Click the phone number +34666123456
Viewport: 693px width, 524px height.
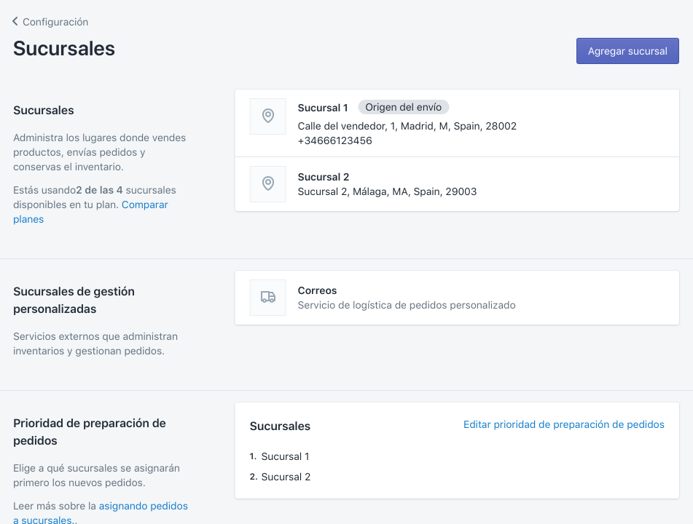pos(334,141)
